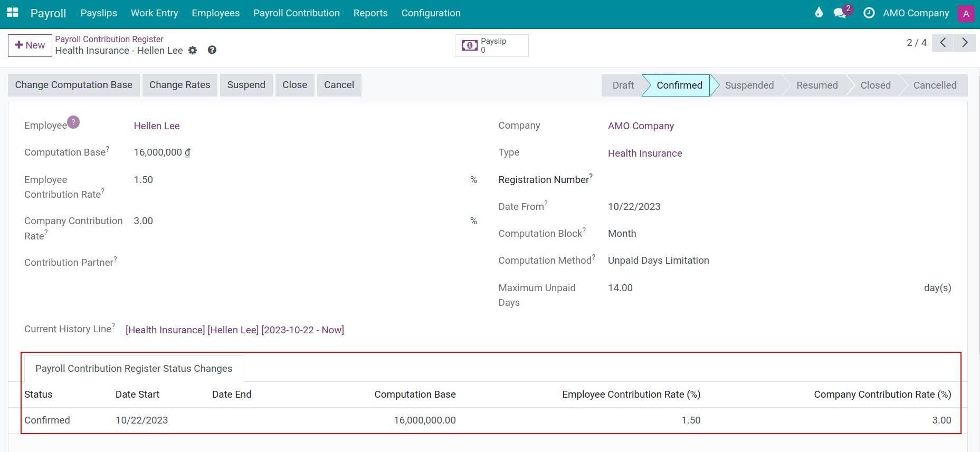The image size is (980, 452).
Task: Go to previous record arrow
Action: click(943, 43)
